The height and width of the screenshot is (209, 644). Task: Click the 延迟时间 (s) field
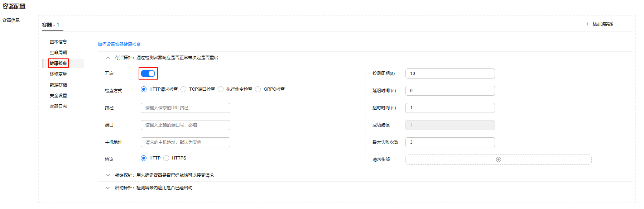coord(450,91)
